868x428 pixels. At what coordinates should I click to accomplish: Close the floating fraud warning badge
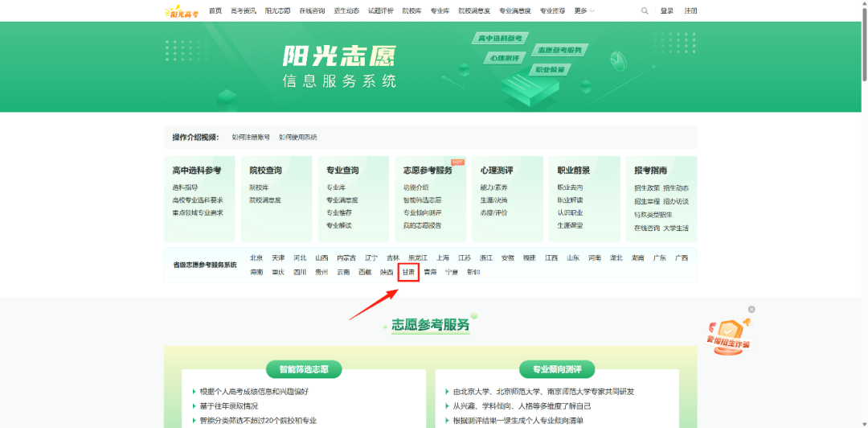point(751,309)
